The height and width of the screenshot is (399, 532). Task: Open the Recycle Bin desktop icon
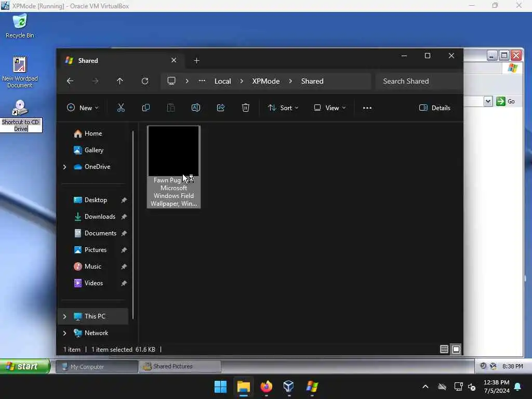[x=20, y=26]
